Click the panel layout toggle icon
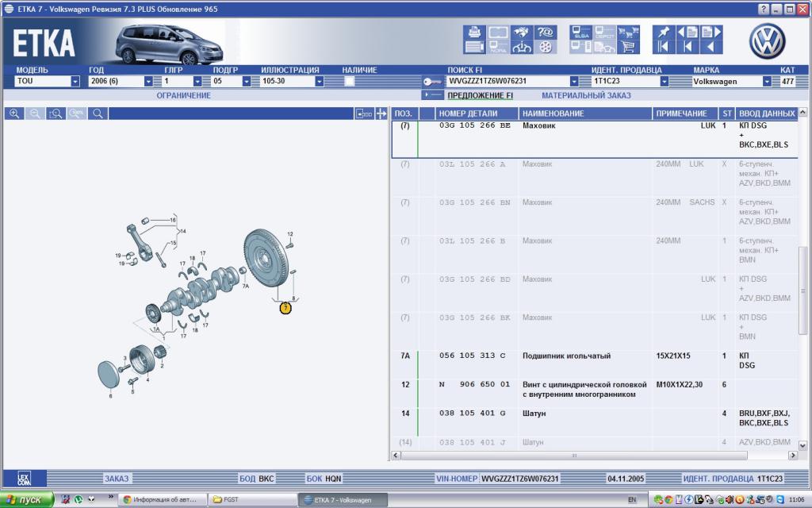812x508 pixels. tap(364, 114)
